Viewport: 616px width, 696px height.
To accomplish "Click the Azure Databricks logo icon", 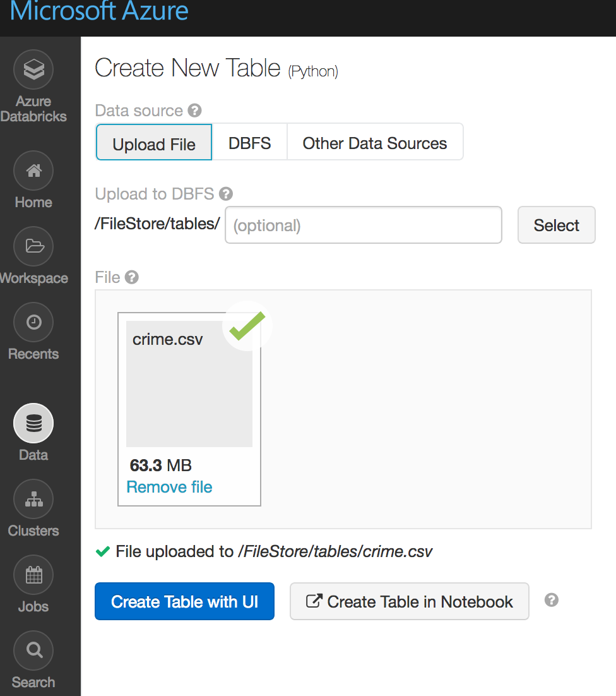I will coord(33,69).
